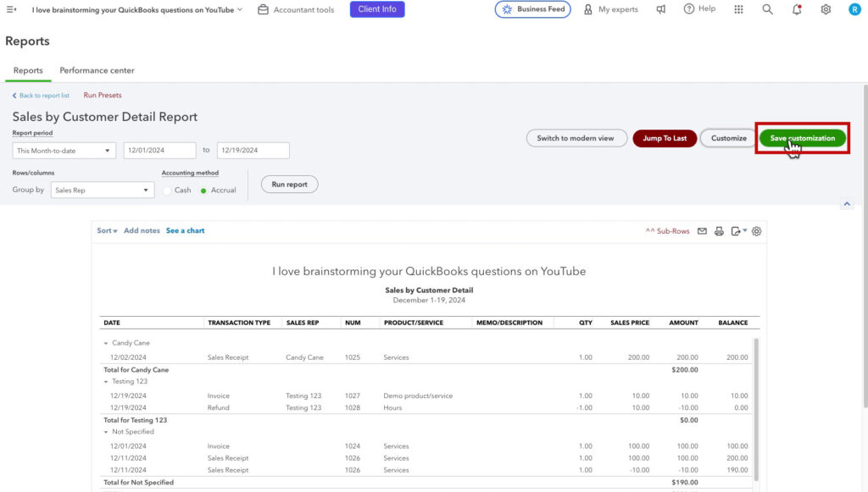Switch to the Performance center tab
The height and width of the screenshot is (492, 868).
click(x=96, y=70)
